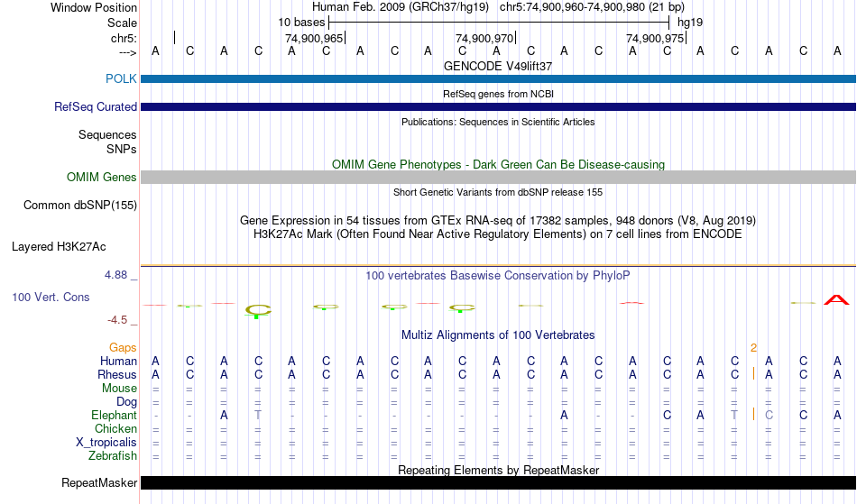Click the 74,900,965 ruler coordinate
Screen dimensions: 857x504
(314, 38)
